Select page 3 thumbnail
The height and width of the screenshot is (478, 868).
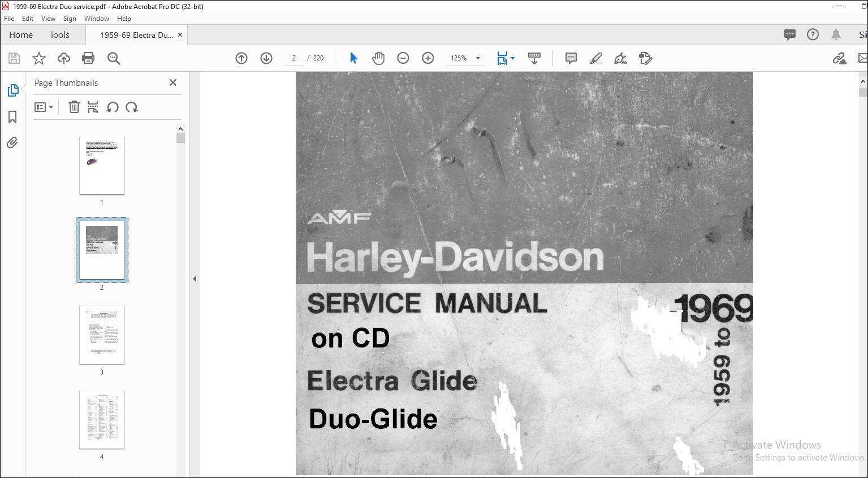pos(102,334)
